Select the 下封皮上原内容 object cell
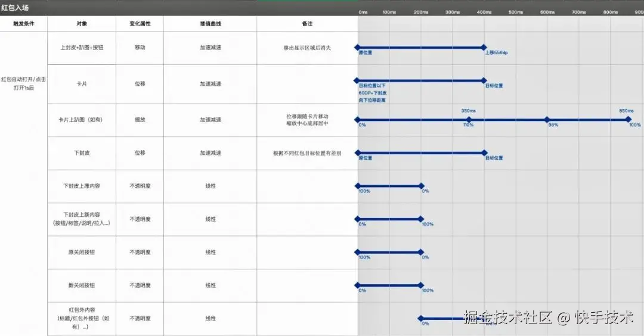Screen dimensions: 644x336 click(x=82, y=186)
